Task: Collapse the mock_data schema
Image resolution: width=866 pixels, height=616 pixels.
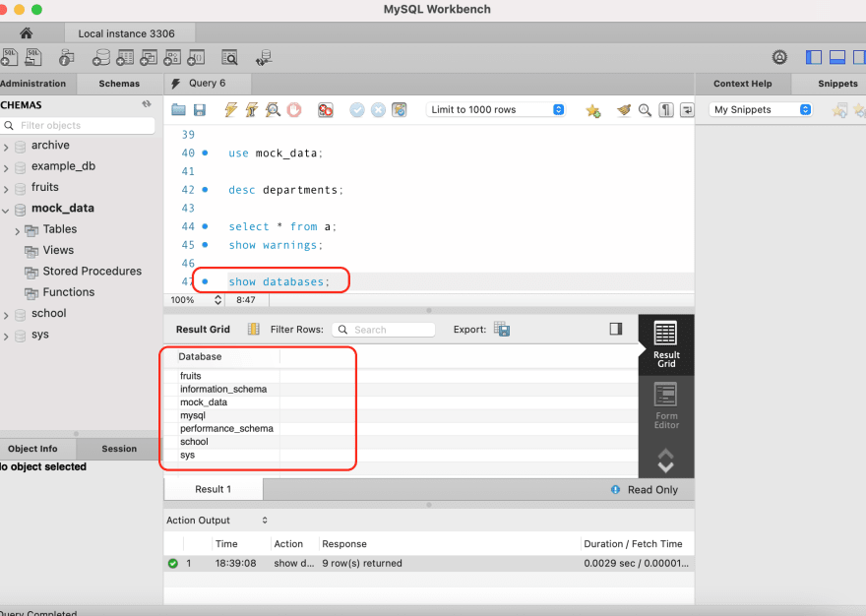Action: (6, 210)
